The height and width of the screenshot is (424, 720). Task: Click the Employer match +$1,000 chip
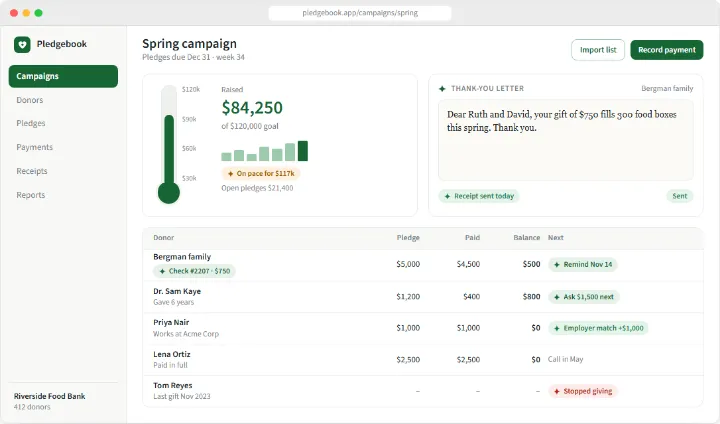click(x=598, y=328)
